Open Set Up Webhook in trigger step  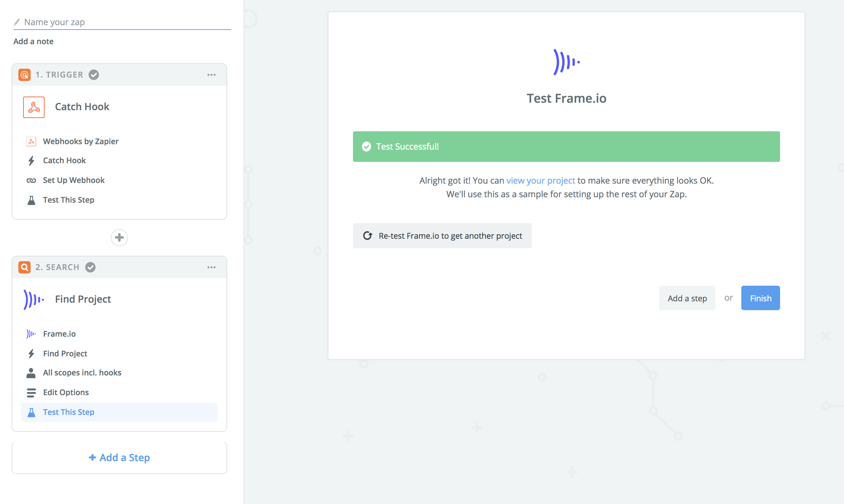pyautogui.click(x=73, y=180)
